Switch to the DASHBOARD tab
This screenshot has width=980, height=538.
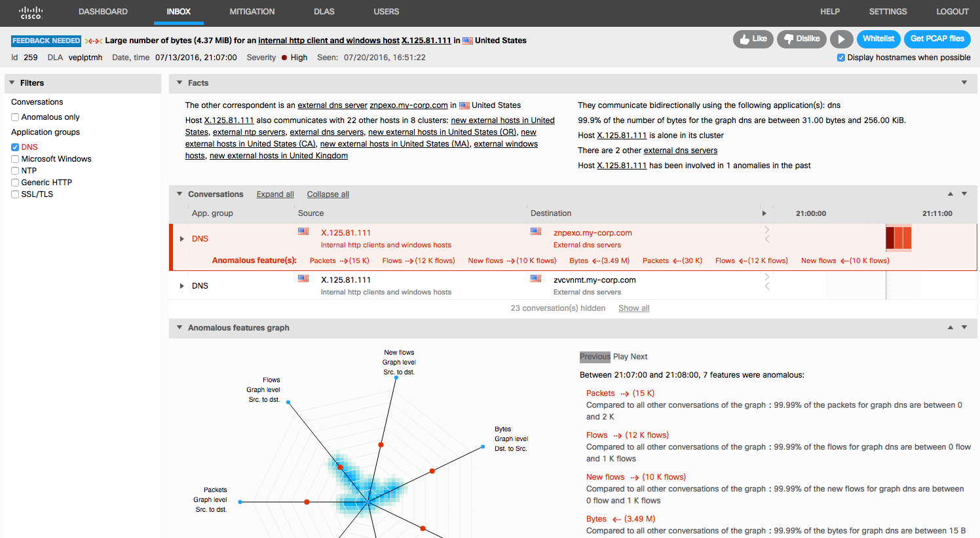[x=103, y=12]
